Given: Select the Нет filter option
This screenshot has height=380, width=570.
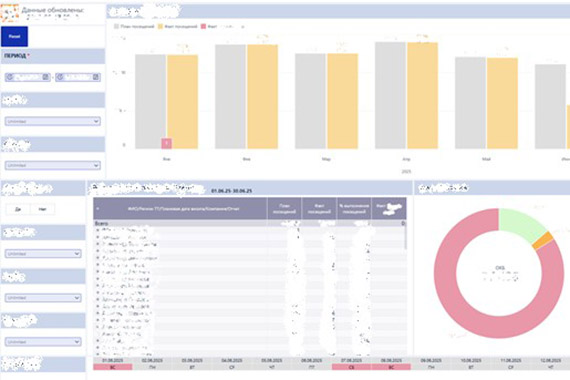Looking at the screenshot, I should pos(43,209).
